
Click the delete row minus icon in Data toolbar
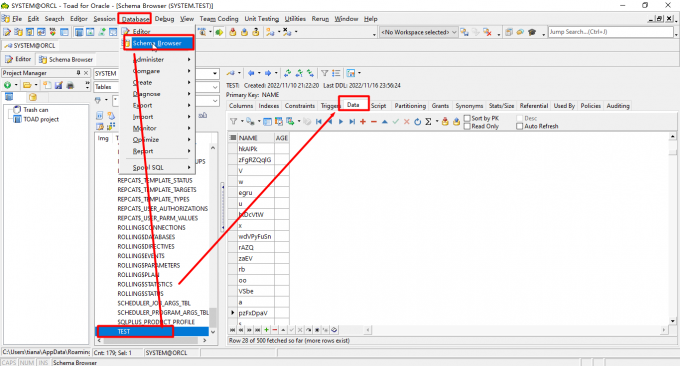(x=373, y=122)
